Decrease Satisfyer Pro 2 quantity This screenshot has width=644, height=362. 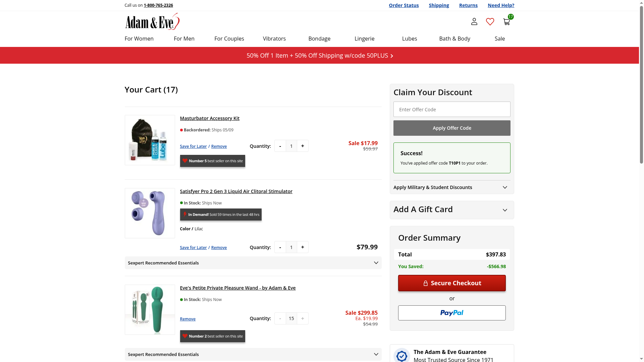[x=280, y=247]
